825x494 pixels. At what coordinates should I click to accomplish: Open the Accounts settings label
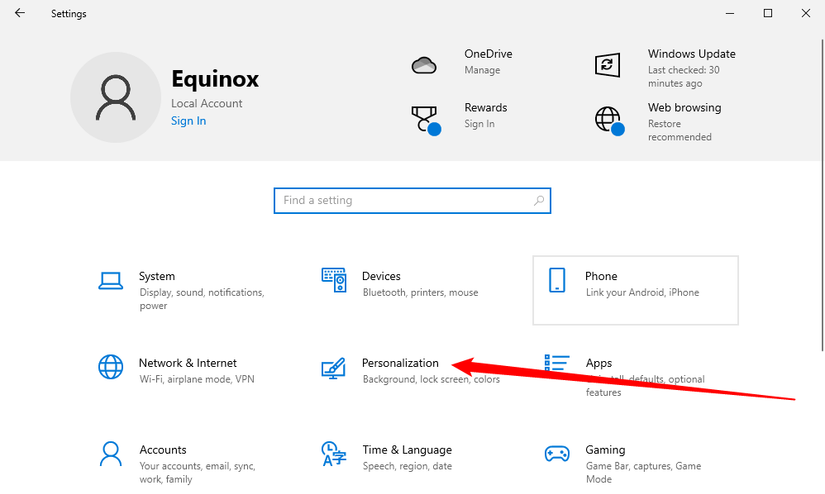pyautogui.click(x=163, y=450)
